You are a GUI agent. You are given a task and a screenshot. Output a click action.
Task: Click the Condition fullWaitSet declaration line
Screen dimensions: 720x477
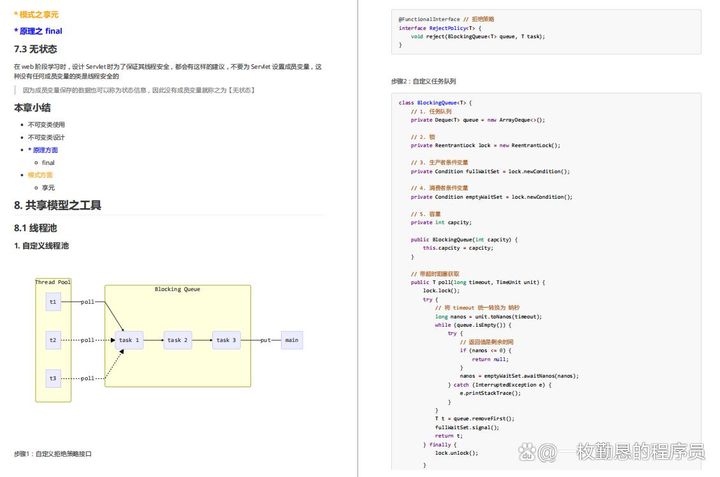click(490, 171)
